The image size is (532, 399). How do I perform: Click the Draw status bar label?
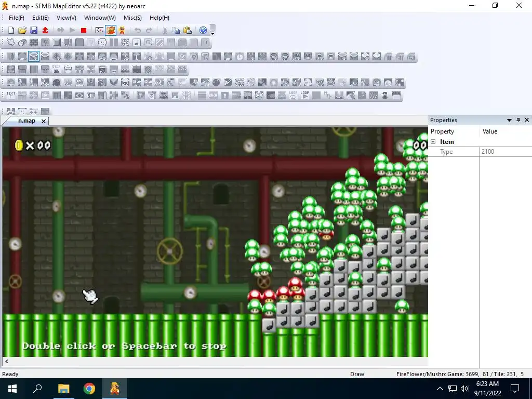tap(357, 374)
